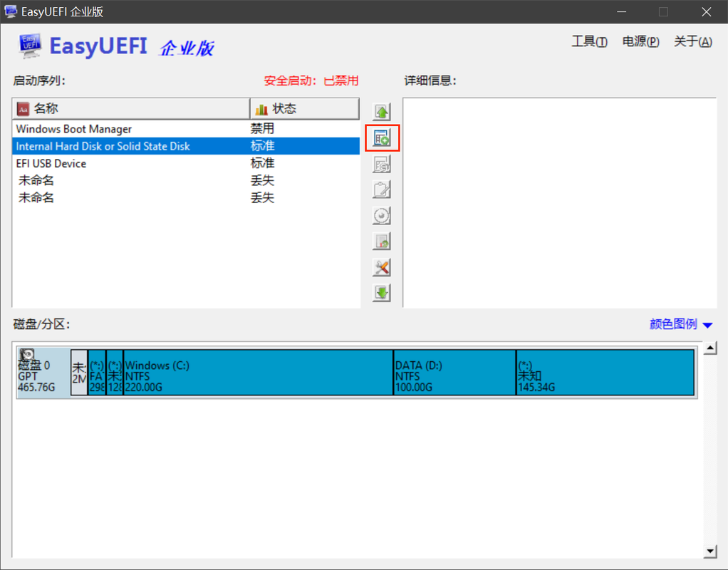Click the disk list scrollbar down arrow
Viewport: 728px width, 570px height.
[710, 551]
